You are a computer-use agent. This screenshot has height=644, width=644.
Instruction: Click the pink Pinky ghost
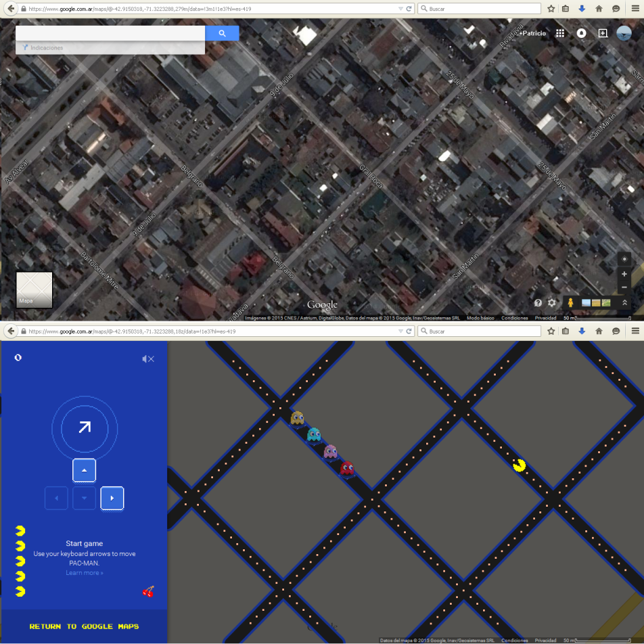tap(330, 451)
